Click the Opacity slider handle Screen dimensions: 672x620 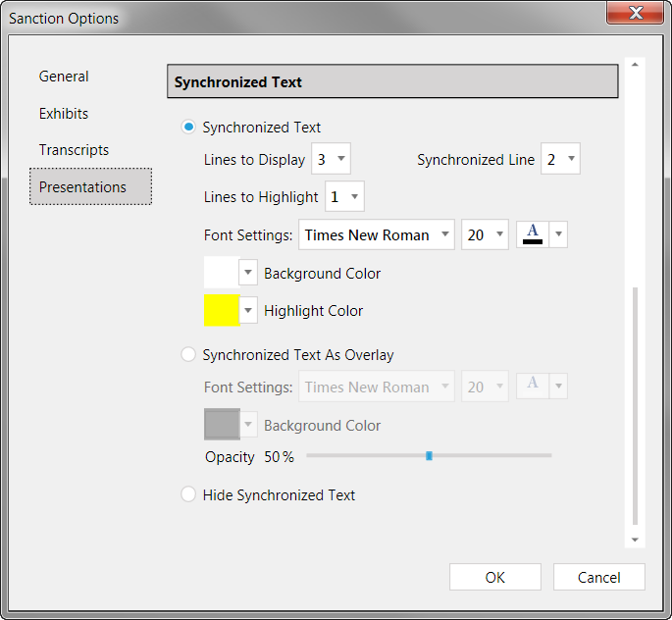tap(429, 455)
